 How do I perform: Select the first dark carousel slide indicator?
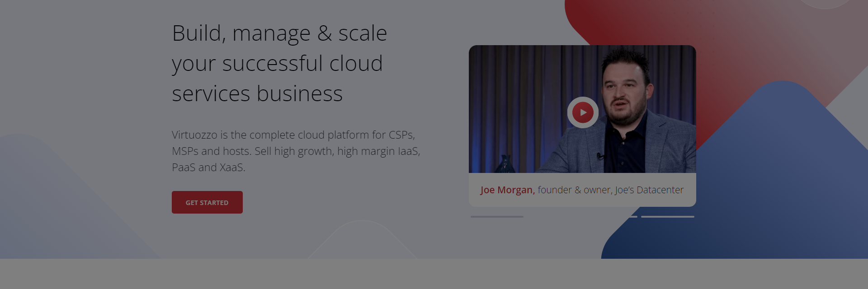click(x=497, y=217)
